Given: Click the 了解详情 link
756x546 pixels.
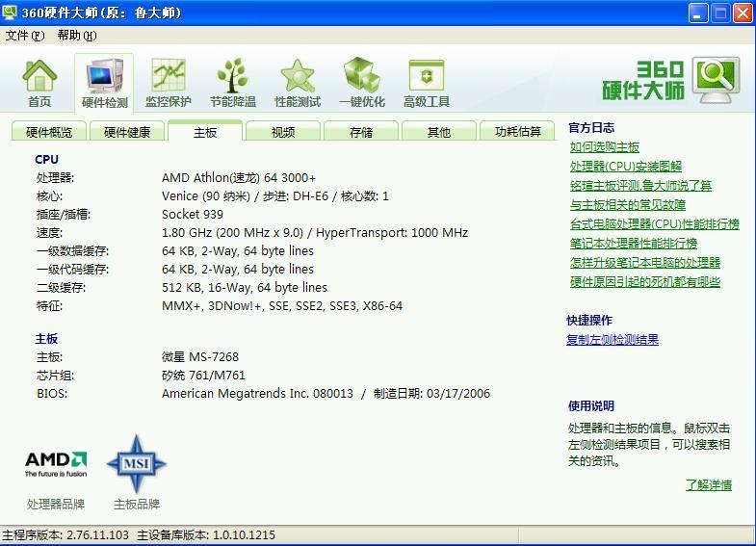Looking at the screenshot, I should [x=708, y=485].
